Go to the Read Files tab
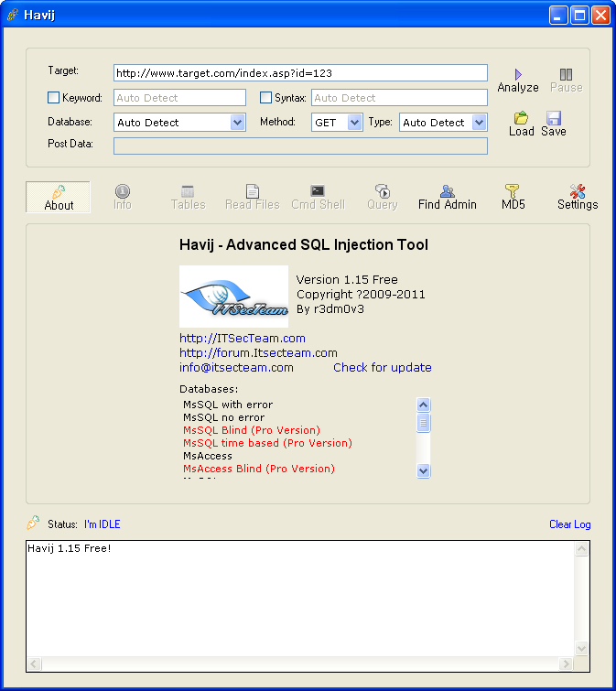 pyautogui.click(x=253, y=198)
